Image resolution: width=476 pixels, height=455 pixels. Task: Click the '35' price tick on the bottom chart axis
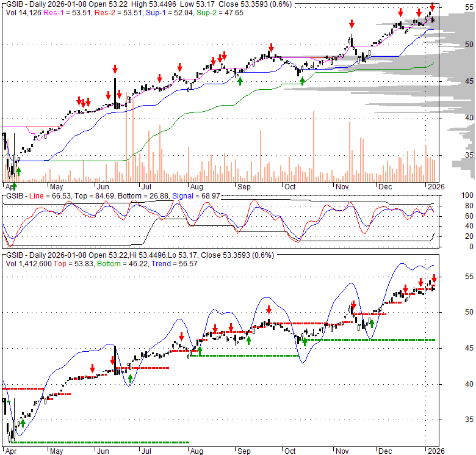[x=469, y=420]
